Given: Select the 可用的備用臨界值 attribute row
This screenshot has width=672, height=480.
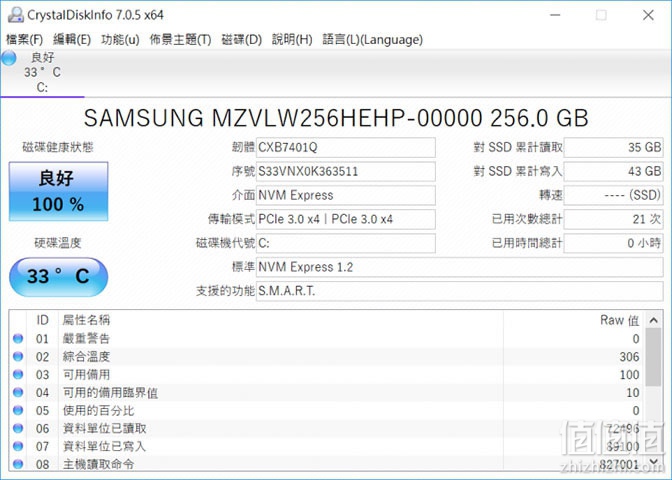Looking at the screenshot, I should 327,393.
